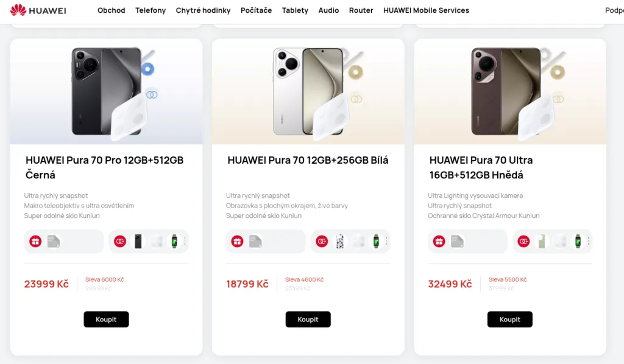
Task: Click the HUAWEI logo in header
Action: (x=38, y=10)
